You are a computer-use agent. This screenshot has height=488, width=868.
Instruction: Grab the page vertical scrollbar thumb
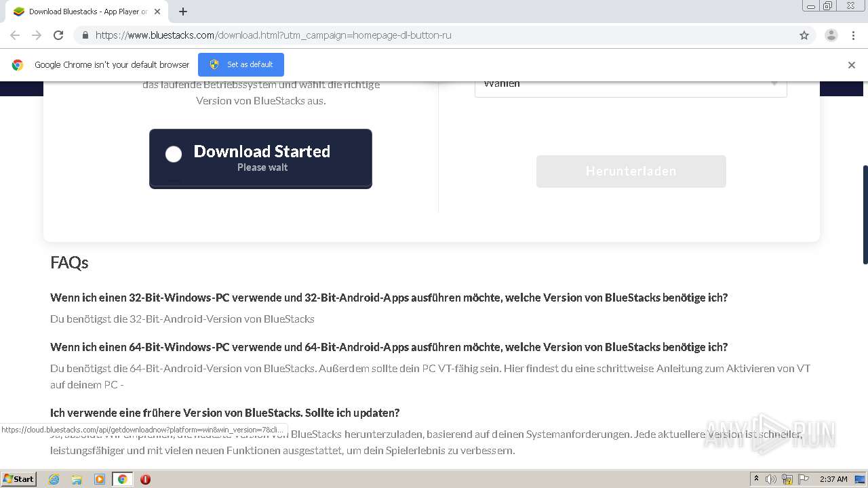coord(865,214)
